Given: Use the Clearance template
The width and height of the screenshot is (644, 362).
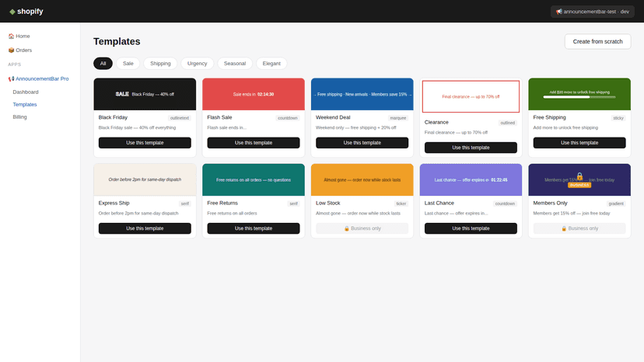Looking at the screenshot, I should pyautogui.click(x=471, y=148).
